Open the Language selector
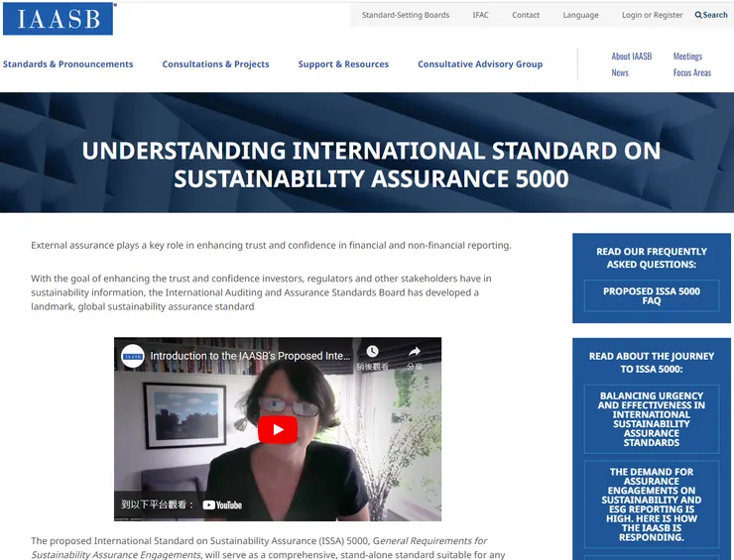The width and height of the screenshot is (734, 560). pos(580,15)
